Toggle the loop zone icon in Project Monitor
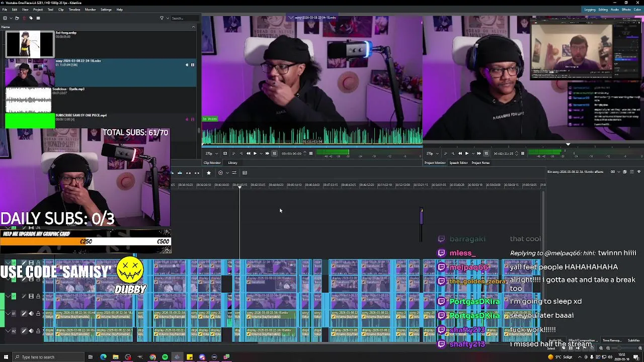Viewport: 644px width, 362px height. 486,153
